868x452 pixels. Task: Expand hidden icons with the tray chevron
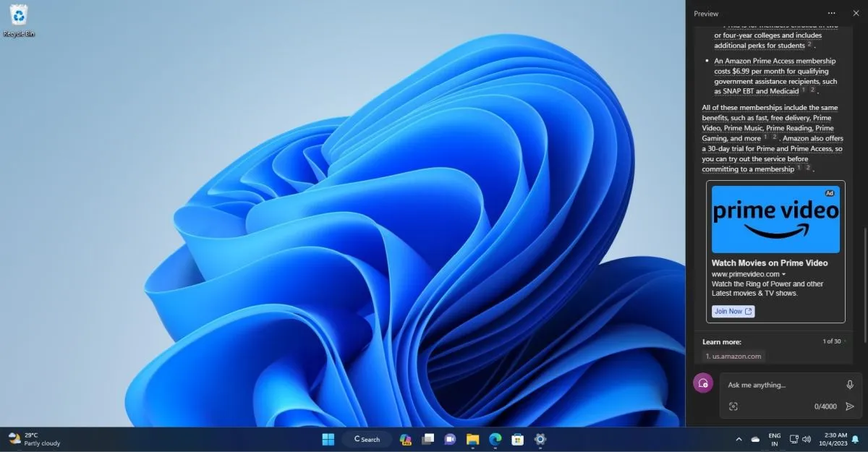click(x=739, y=439)
